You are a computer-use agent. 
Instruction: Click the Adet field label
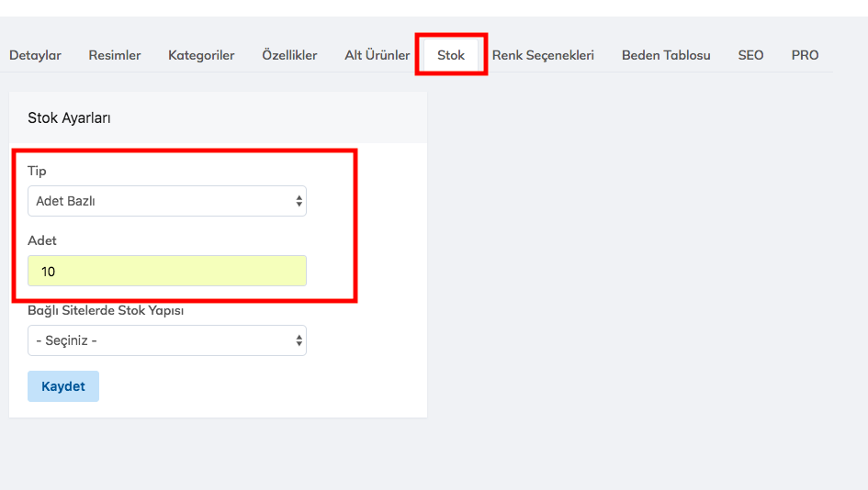pos(42,240)
